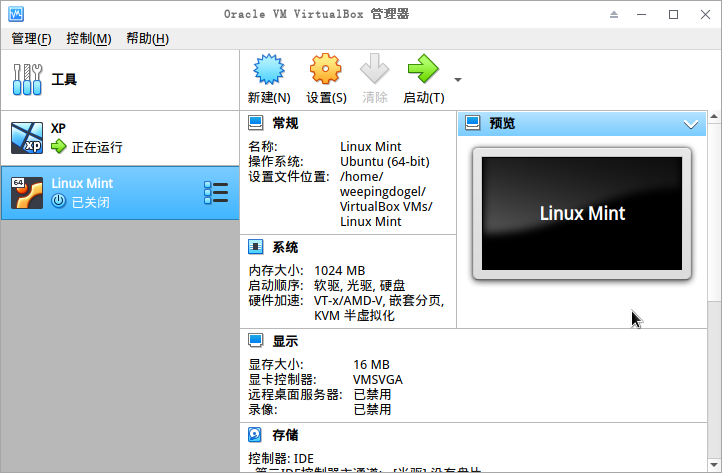Image resolution: width=722 pixels, height=473 pixels.
Task: Open Settings (设置) gear icon
Action: coord(326,71)
